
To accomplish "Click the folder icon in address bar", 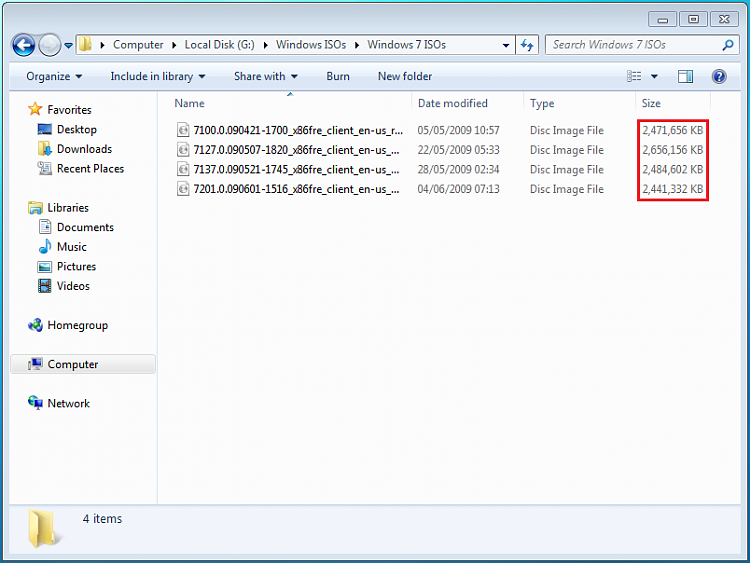I will 85,44.
